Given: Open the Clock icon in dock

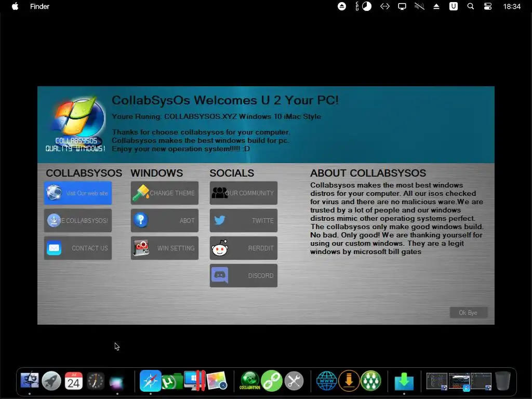Looking at the screenshot, I should (96, 381).
